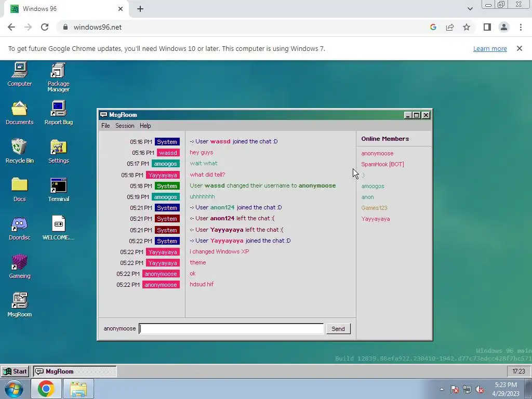Image resolution: width=532 pixels, height=399 pixels.
Task: Click the Show desktop strip beside the clock
Action: point(528,389)
